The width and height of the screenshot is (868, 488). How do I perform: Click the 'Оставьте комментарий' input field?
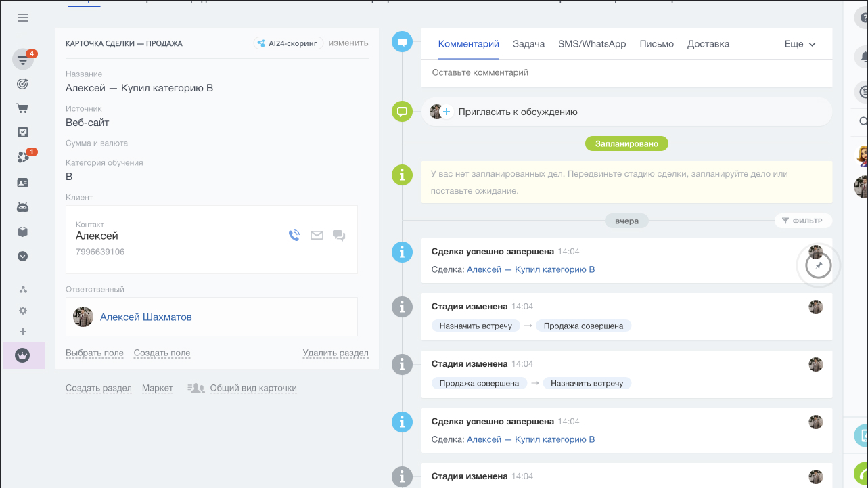coord(626,72)
